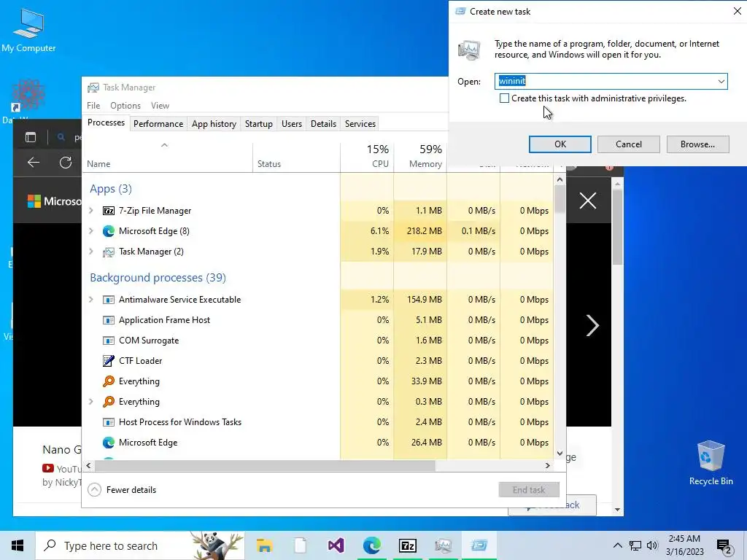Switch to Microsoft Edge in the taskbar
747x560 pixels.
371,545
